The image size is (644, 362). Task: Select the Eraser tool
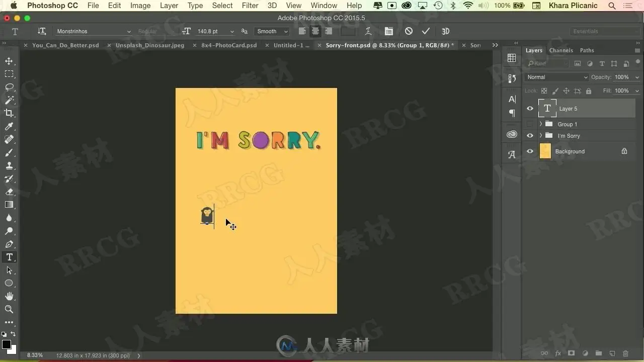(9, 192)
